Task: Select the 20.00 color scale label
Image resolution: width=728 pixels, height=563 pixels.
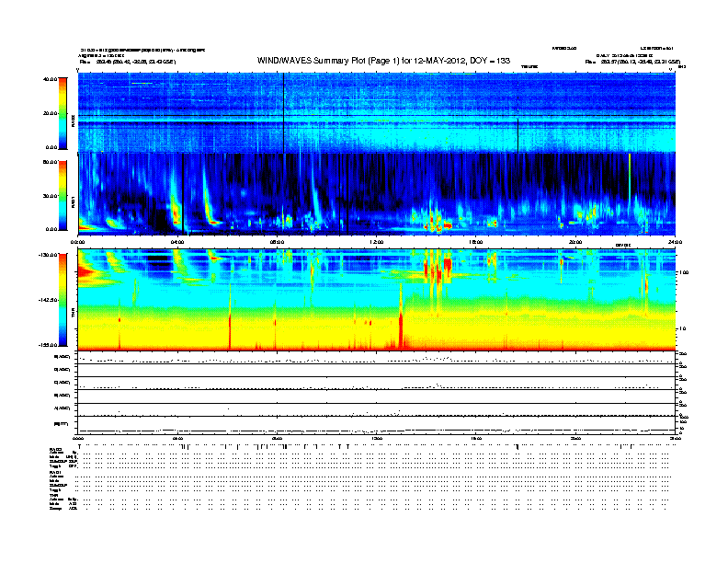Action: pos(50,113)
